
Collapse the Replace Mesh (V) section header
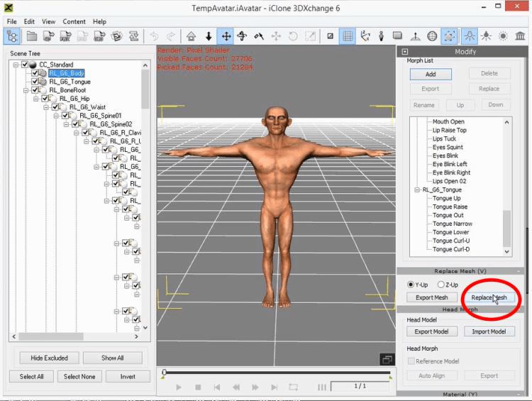click(460, 271)
